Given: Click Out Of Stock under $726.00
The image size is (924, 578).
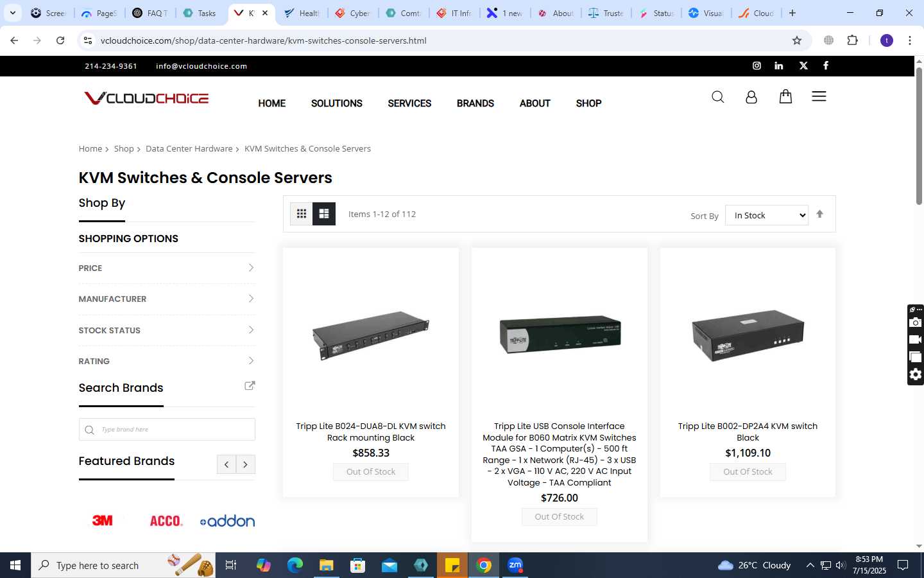Looking at the screenshot, I should pyautogui.click(x=560, y=517).
